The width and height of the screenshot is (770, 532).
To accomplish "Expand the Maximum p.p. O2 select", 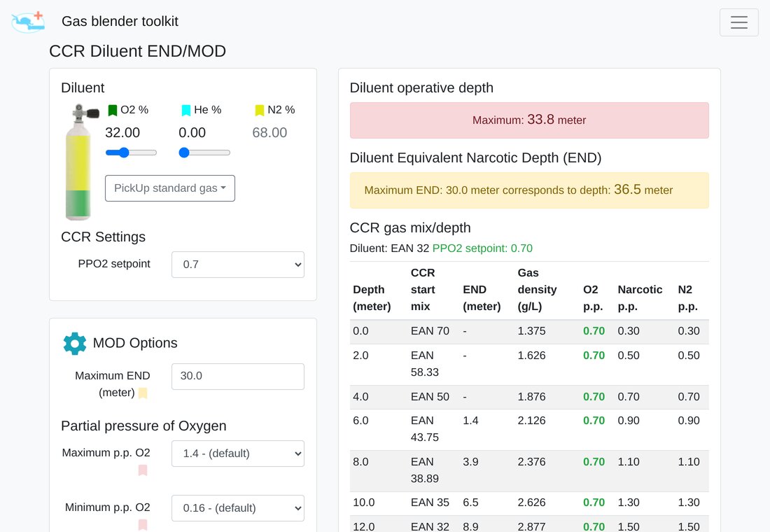I will click(238, 454).
